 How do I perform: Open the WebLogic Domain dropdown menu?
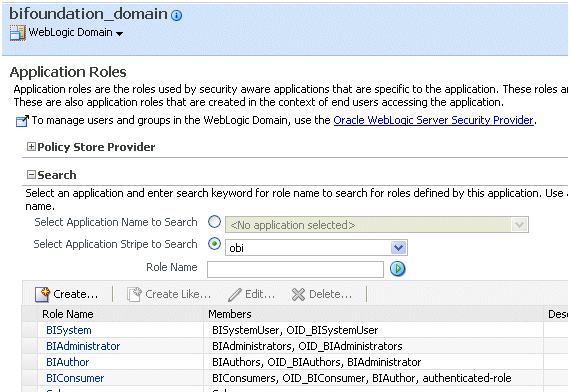[119, 33]
